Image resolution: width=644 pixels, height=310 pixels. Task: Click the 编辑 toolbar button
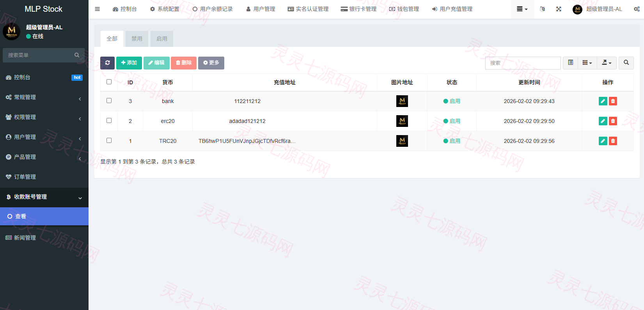click(156, 63)
